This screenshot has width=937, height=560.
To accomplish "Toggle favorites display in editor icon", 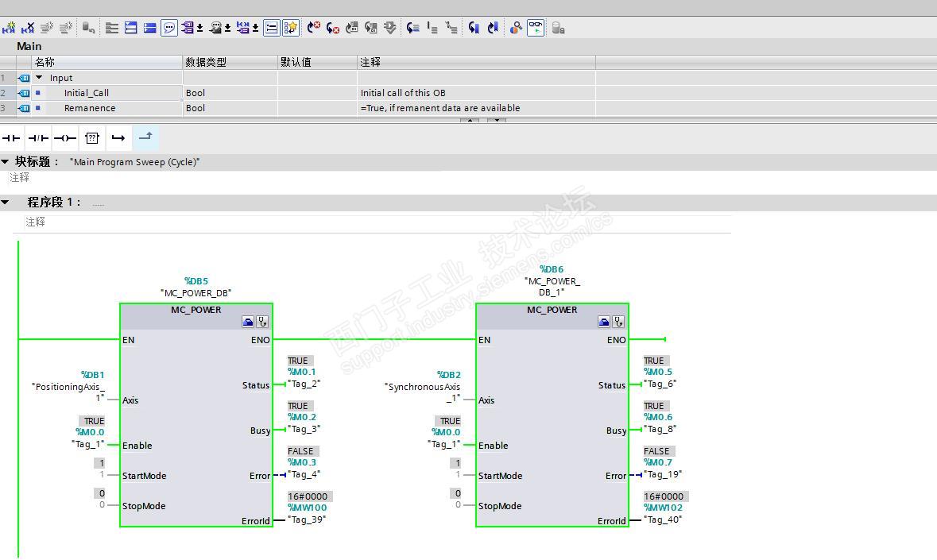I will pyautogui.click(x=290, y=28).
